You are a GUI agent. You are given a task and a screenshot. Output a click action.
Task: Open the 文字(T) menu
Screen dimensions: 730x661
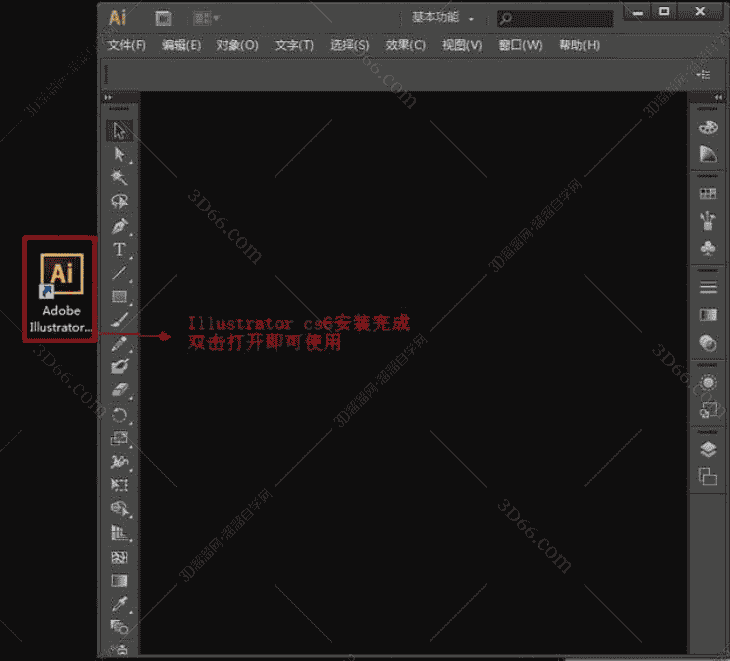tap(294, 45)
